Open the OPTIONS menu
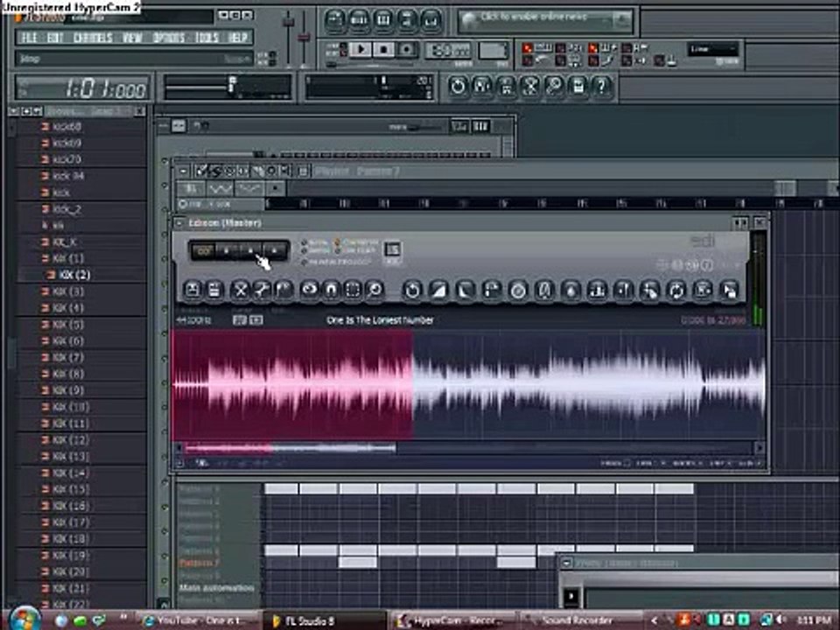The image size is (840, 630). [169, 38]
